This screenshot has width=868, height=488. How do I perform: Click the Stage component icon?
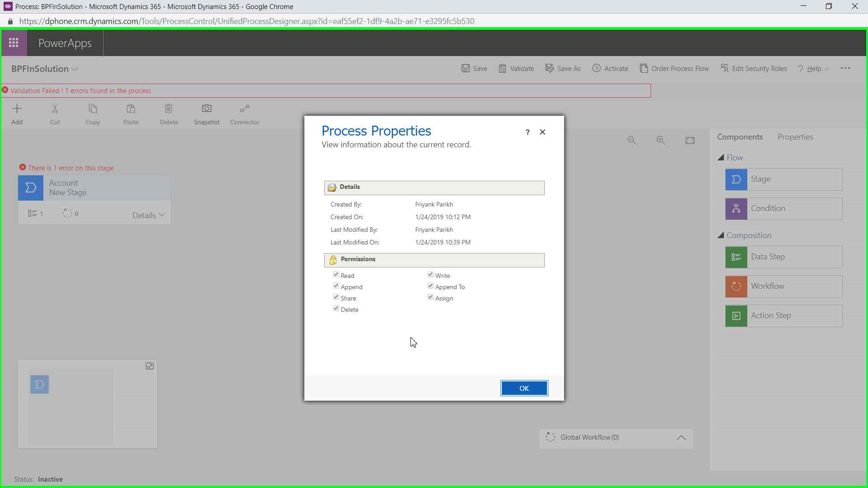click(736, 179)
